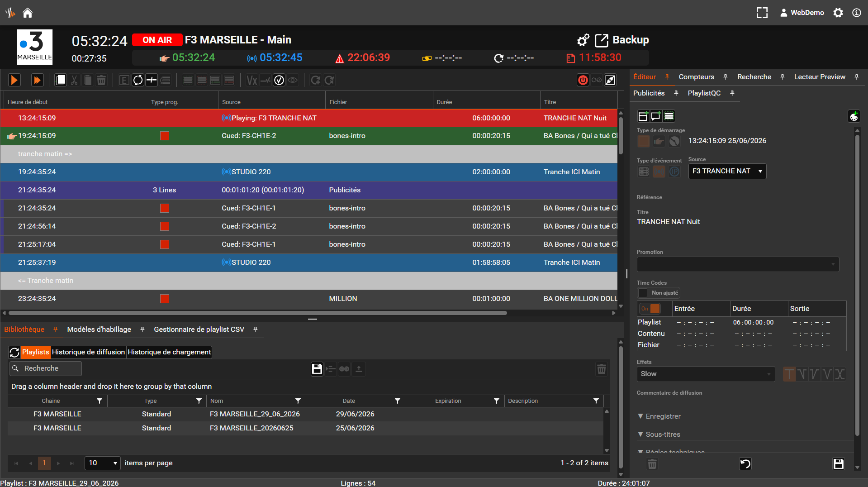Click the scissors Cut icon
Screen dimensions: 868x487
(x=74, y=80)
